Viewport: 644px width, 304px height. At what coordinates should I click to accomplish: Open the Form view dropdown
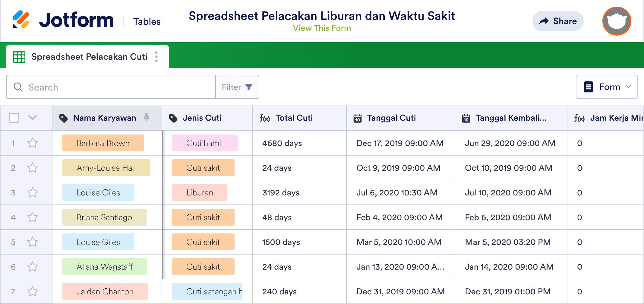[607, 87]
